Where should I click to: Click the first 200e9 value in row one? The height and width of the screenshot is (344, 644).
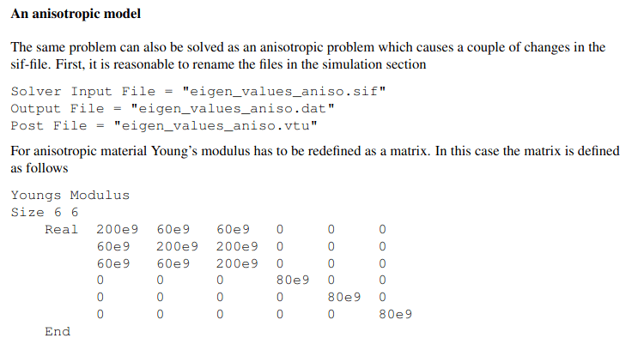[118, 229]
